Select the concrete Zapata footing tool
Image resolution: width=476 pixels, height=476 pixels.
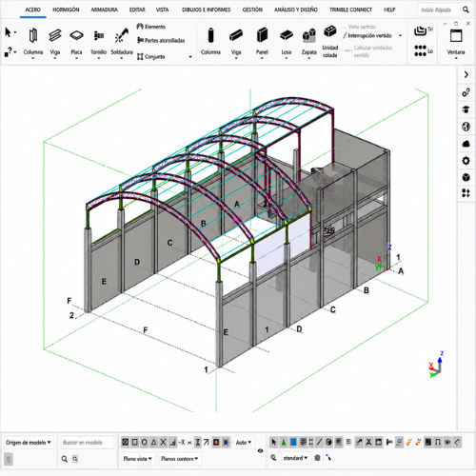(308, 42)
